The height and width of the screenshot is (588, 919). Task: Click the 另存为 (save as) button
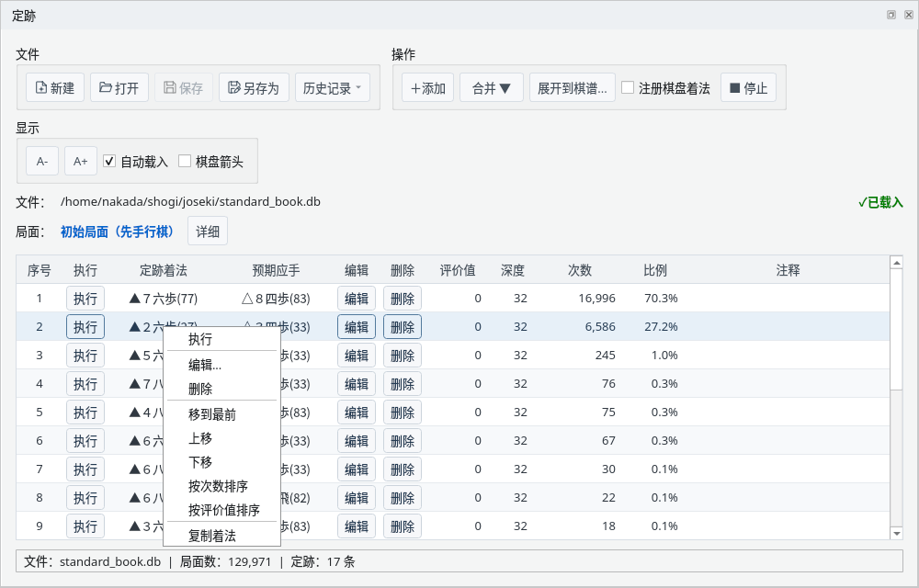(254, 88)
